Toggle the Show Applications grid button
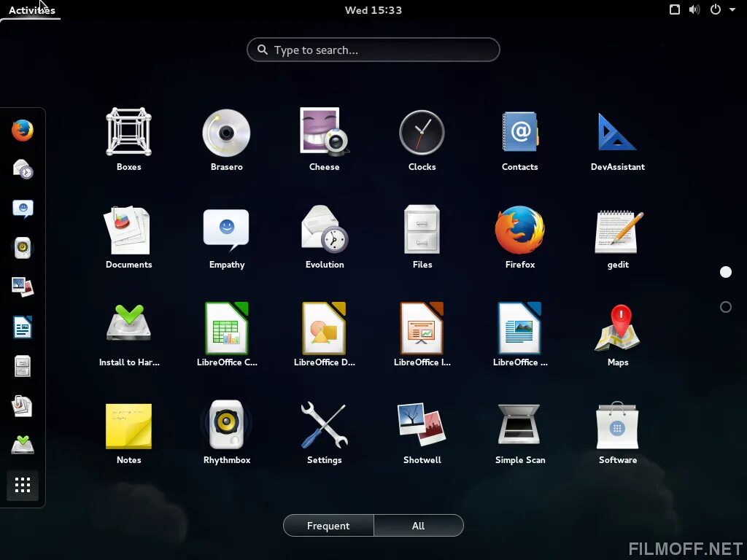Screen dimensions: 747x560 coord(23,485)
